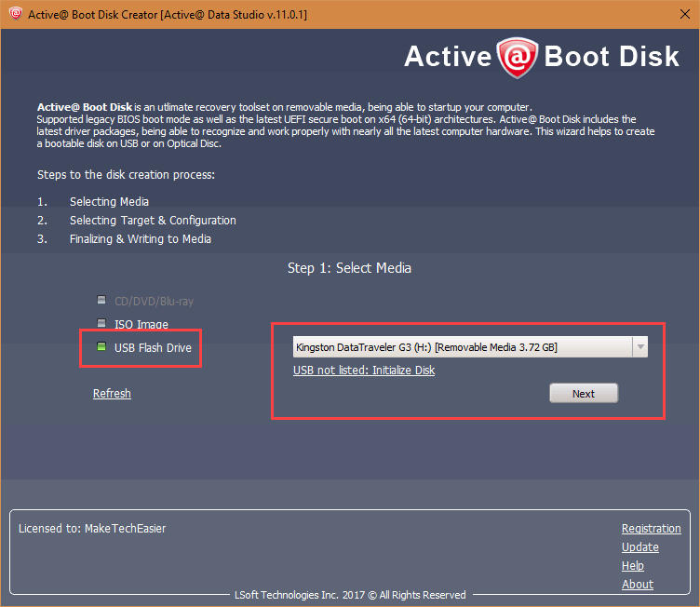Click 'Steps to the disk creation process:' text

click(126, 175)
